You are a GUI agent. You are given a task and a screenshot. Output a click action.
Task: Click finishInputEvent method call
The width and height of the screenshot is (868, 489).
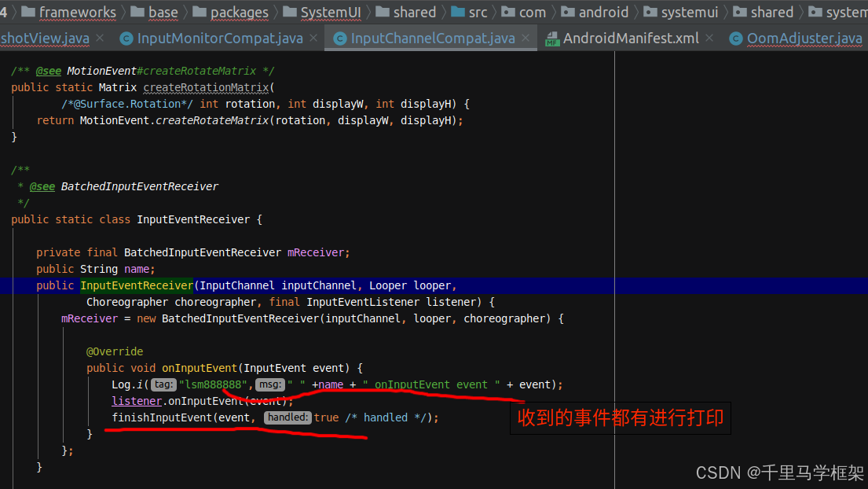click(162, 417)
